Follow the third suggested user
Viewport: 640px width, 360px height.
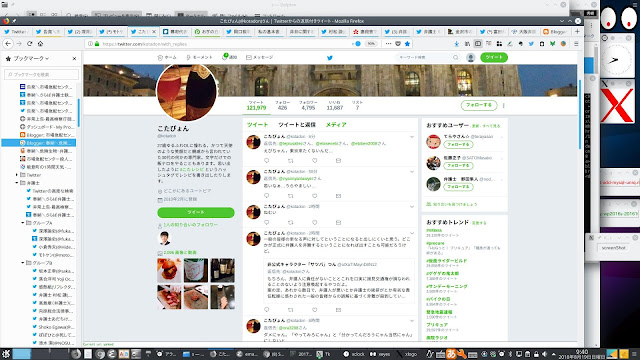(x=458, y=187)
